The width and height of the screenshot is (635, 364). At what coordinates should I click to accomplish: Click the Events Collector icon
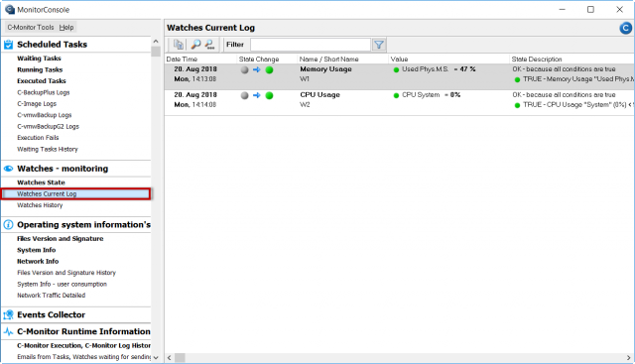(x=8, y=314)
